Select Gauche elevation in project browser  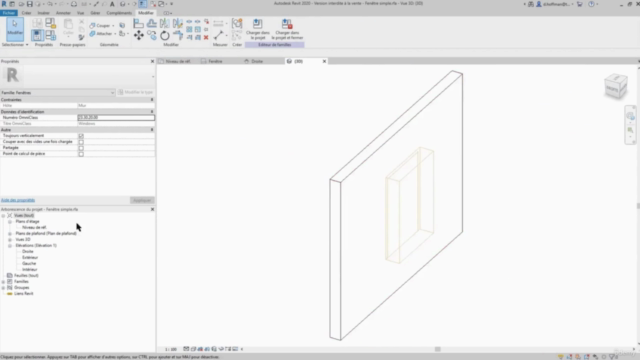click(x=29, y=264)
